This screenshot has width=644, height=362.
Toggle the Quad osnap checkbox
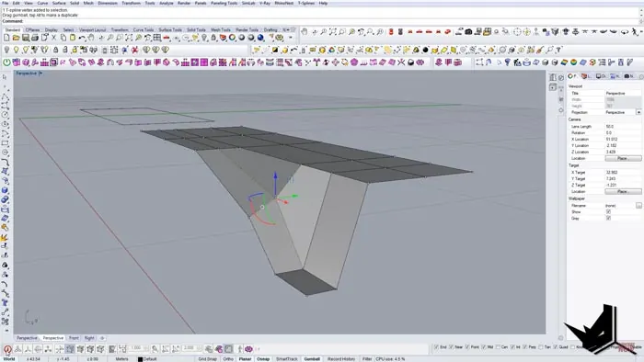(x=556, y=347)
